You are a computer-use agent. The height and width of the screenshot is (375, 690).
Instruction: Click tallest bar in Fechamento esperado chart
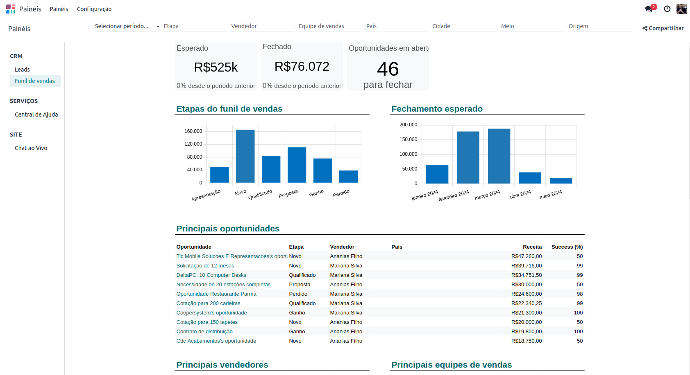point(499,156)
